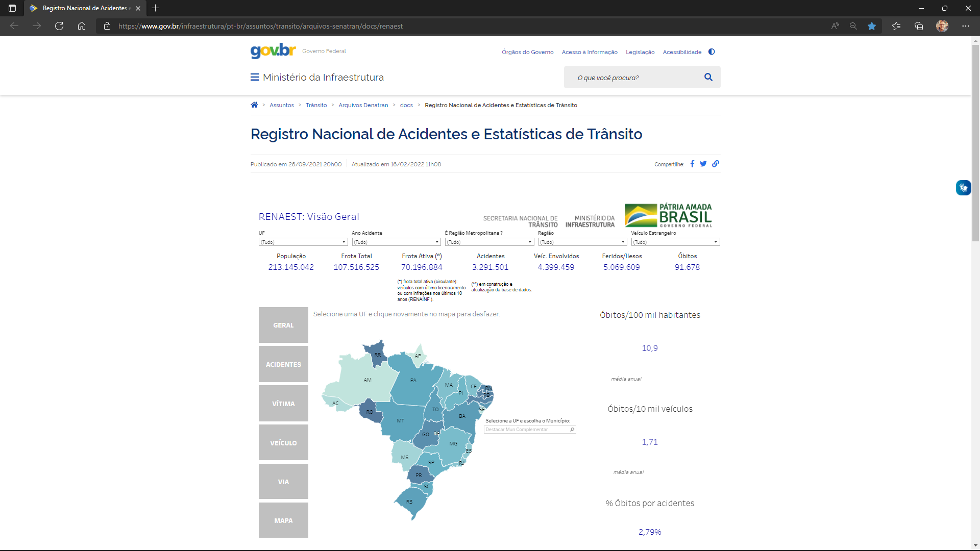Refresh the browser page
Image resolution: width=980 pixels, height=551 pixels.
59,26
